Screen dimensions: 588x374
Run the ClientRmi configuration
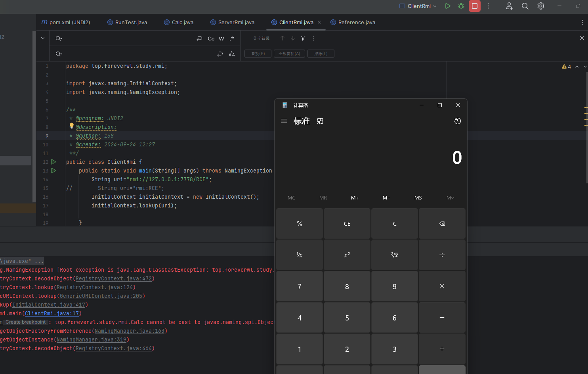pos(448,6)
